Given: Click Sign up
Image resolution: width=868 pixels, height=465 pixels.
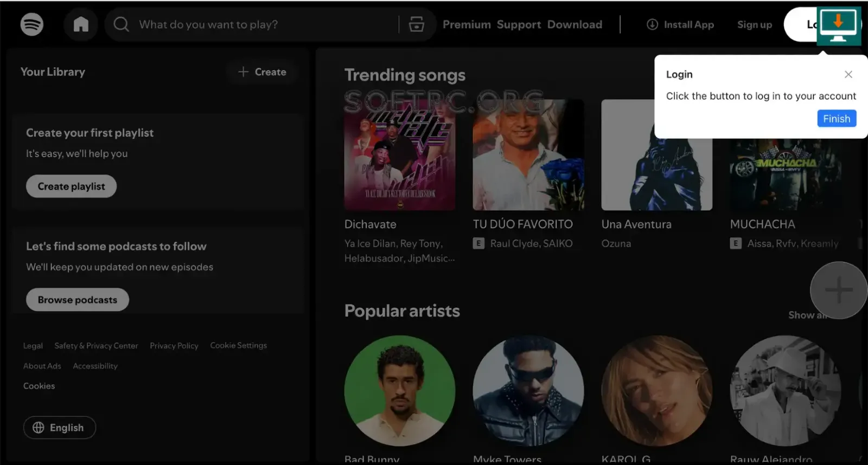Looking at the screenshot, I should pos(755,24).
